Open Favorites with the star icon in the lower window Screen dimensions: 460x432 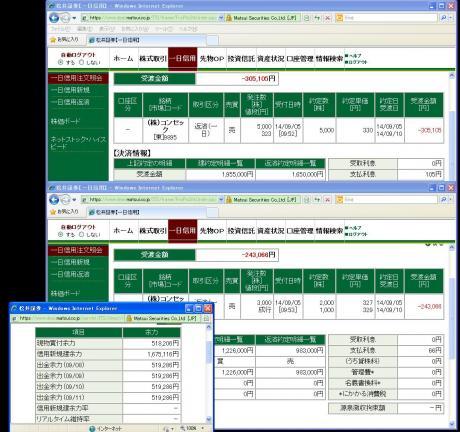[53, 212]
